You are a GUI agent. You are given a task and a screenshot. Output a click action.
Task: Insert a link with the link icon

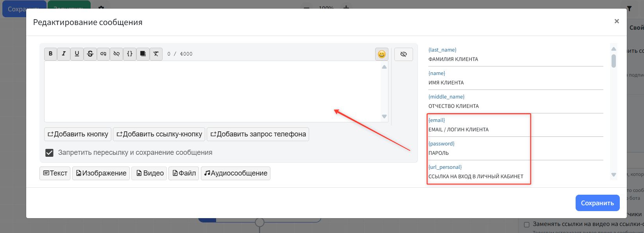click(x=103, y=54)
